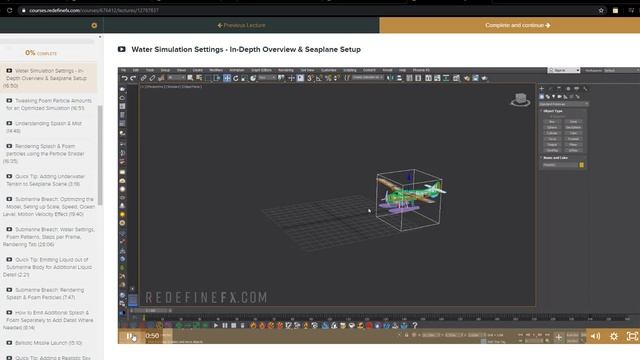
Task: Open the Understanding Splash & Mist lecture
Action: click(x=48, y=127)
